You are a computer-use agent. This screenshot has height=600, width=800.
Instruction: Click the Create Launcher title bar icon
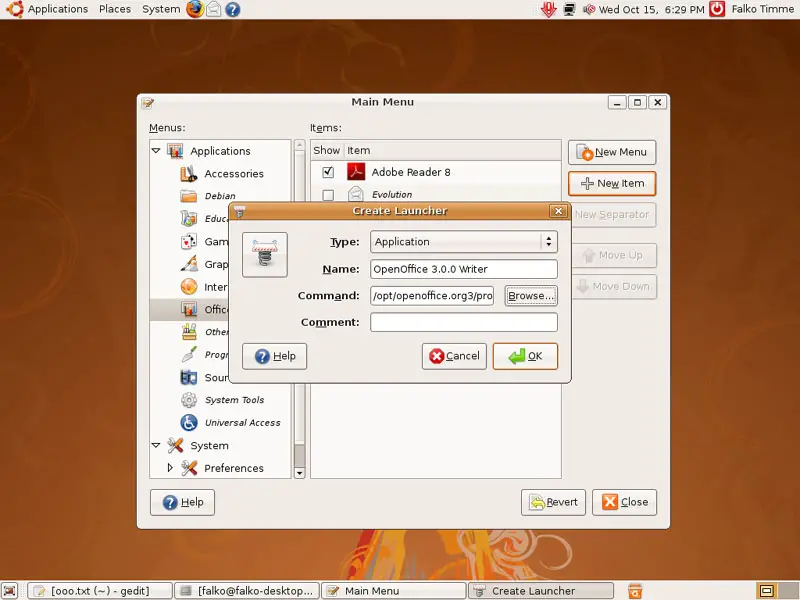click(x=239, y=211)
